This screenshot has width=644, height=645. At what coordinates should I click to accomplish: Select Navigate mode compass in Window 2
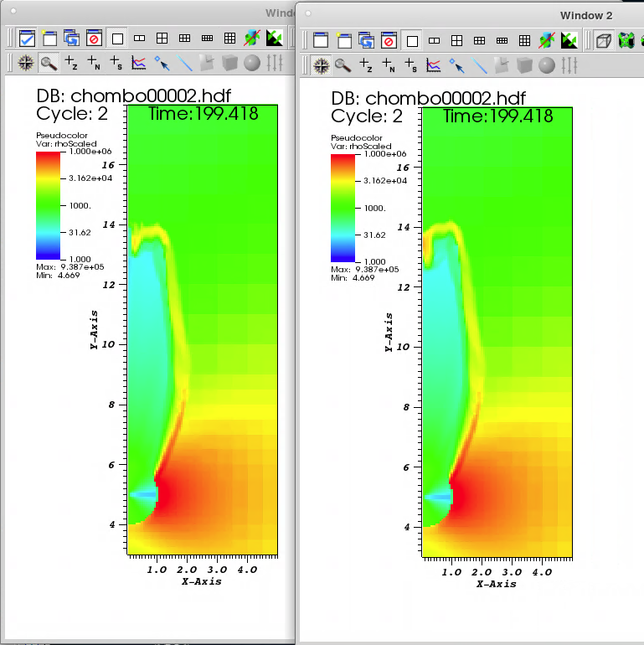[x=322, y=65]
